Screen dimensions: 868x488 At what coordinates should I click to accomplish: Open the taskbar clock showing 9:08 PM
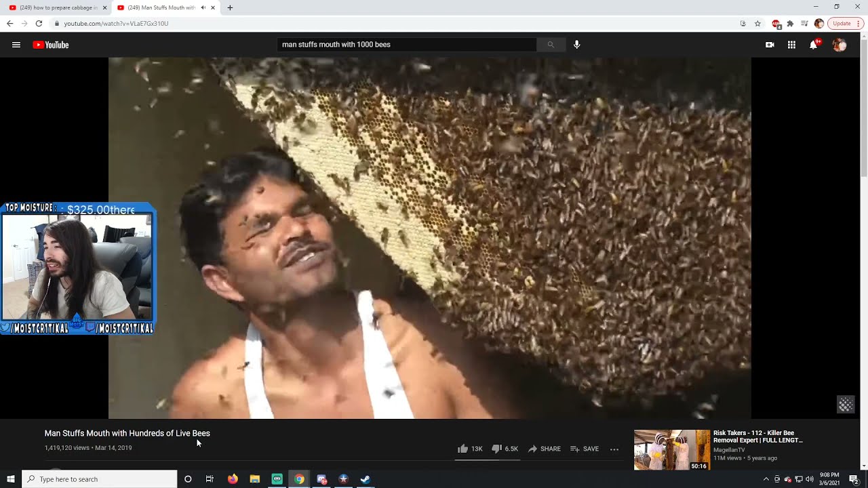tap(829, 479)
